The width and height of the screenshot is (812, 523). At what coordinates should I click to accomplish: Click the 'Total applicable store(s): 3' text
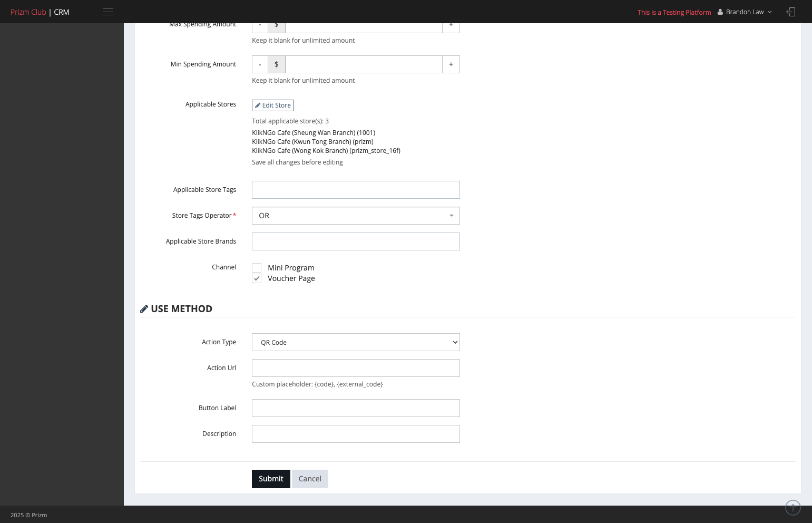tap(290, 121)
